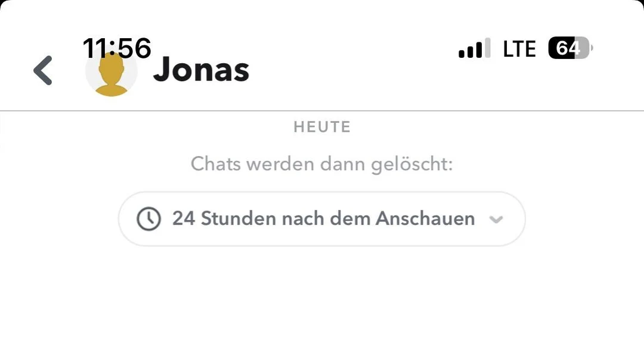
Task: Click the 'Chats werden dann gelöscht:' label
Action: tap(322, 164)
